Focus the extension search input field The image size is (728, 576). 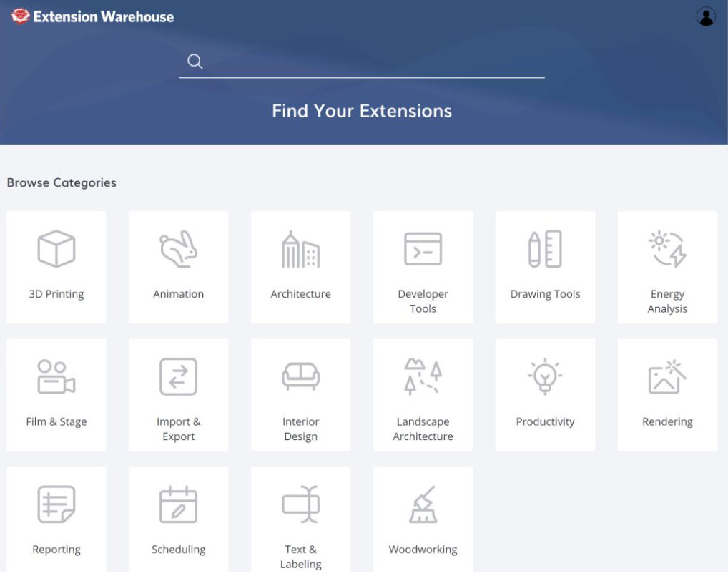(372, 62)
